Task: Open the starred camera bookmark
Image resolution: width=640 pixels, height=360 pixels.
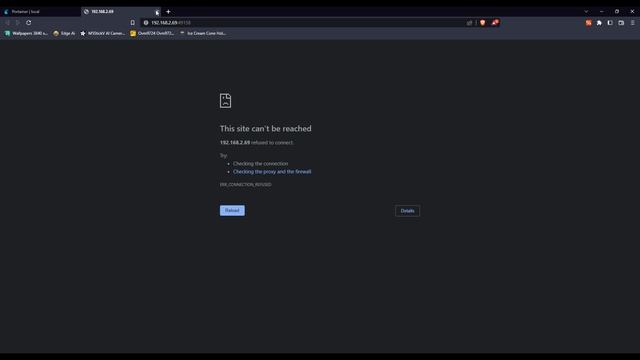Action: (x=102, y=33)
